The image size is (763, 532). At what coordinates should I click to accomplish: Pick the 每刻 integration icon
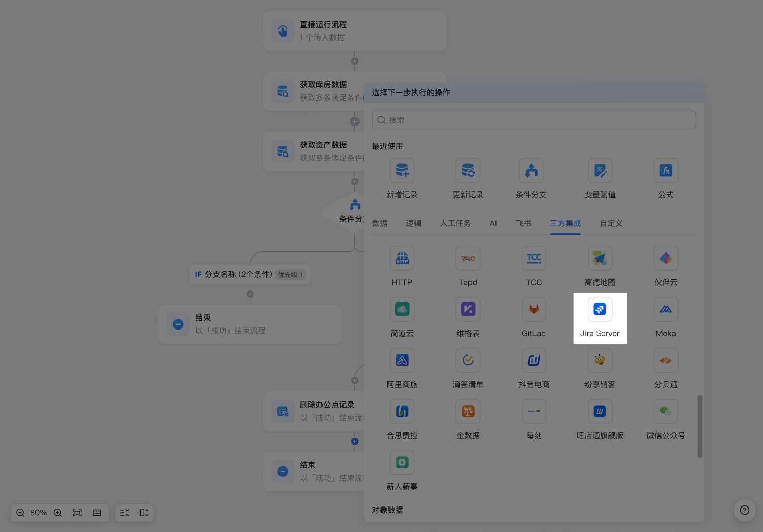[x=534, y=411]
